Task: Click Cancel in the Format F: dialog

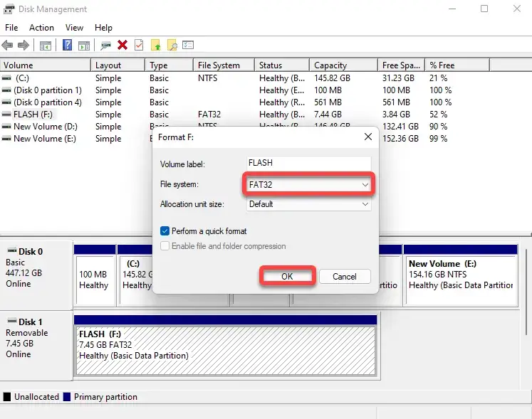Action: coord(344,276)
